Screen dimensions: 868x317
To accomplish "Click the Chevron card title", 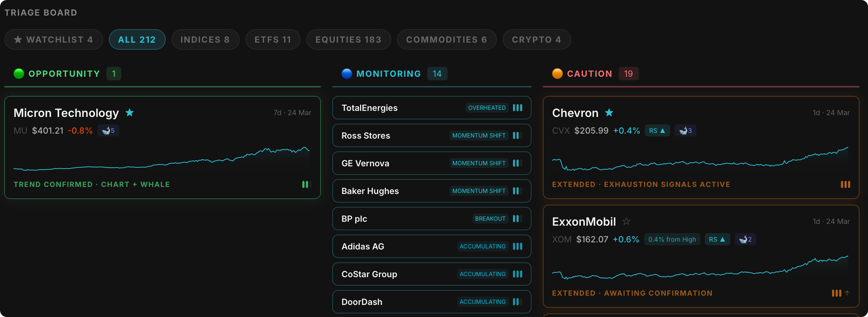I will (x=575, y=113).
